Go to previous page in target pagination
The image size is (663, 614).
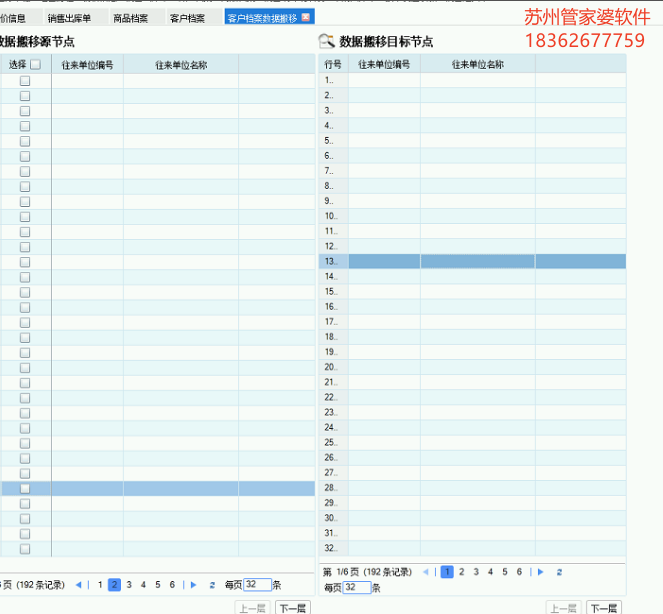(x=427, y=572)
